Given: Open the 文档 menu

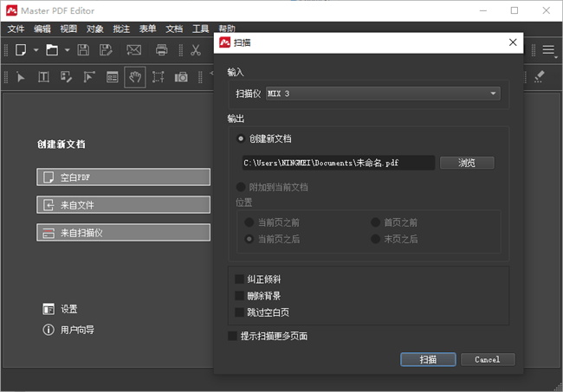Looking at the screenshot, I should coord(174,29).
